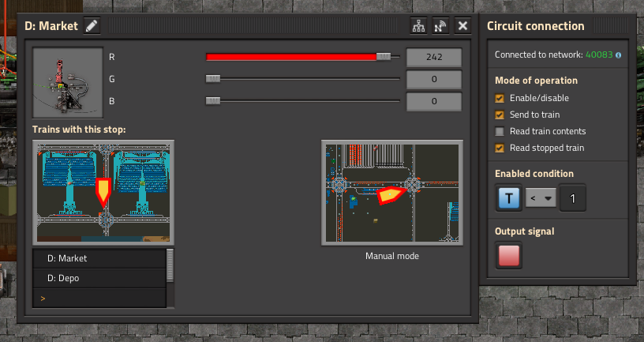Open the Manual mode train minimap
Viewport: 644px width, 342px height.
392,193
